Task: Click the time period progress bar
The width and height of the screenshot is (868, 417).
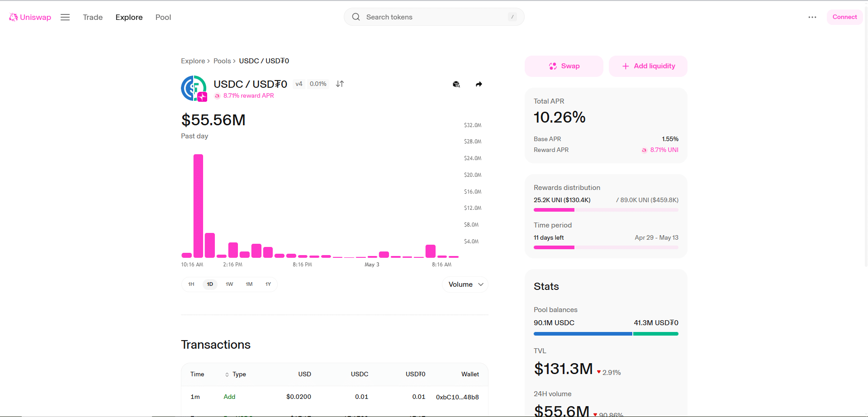Action: coord(606,247)
